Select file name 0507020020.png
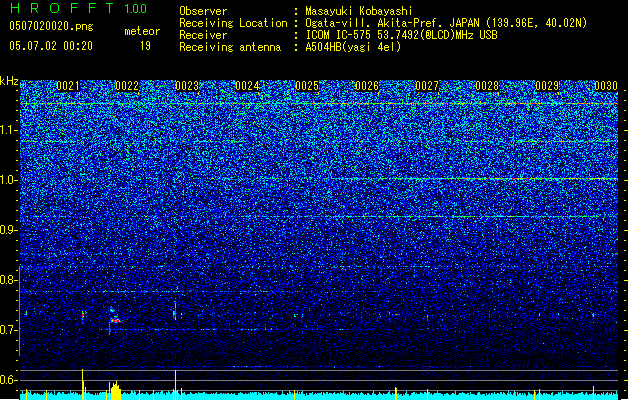The width and height of the screenshot is (629, 400). [51, 26]
